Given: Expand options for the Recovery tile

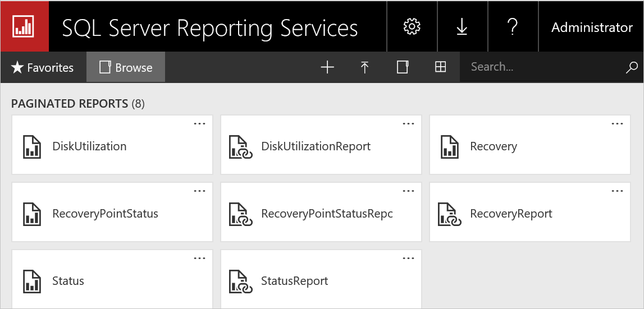Looking at the screenshot, I should click(617, 124).
